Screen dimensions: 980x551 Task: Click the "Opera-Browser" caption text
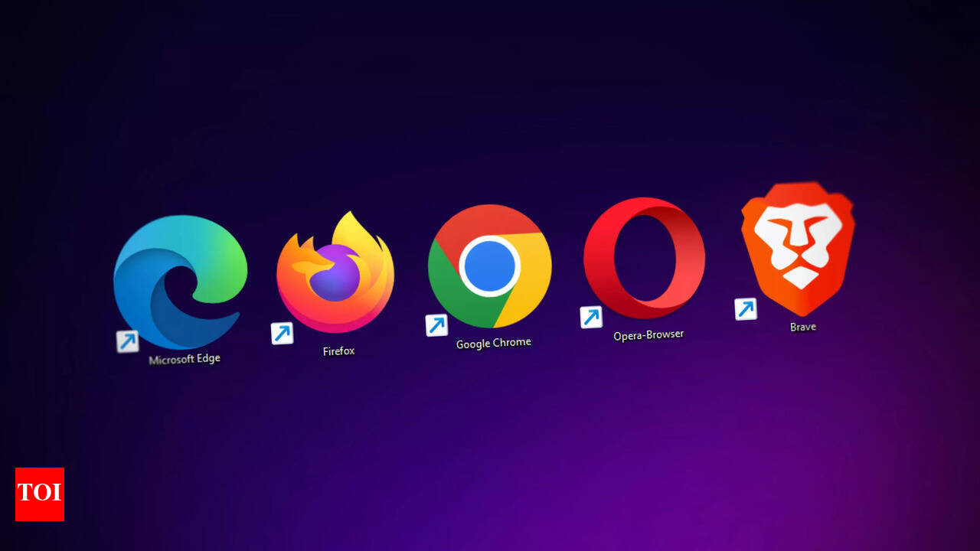[x=648, y=335]
